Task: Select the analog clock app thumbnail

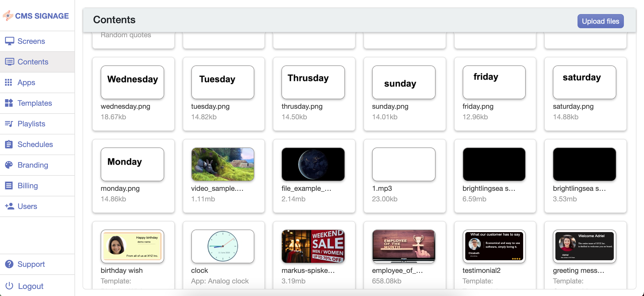Action: click(223, 246)
